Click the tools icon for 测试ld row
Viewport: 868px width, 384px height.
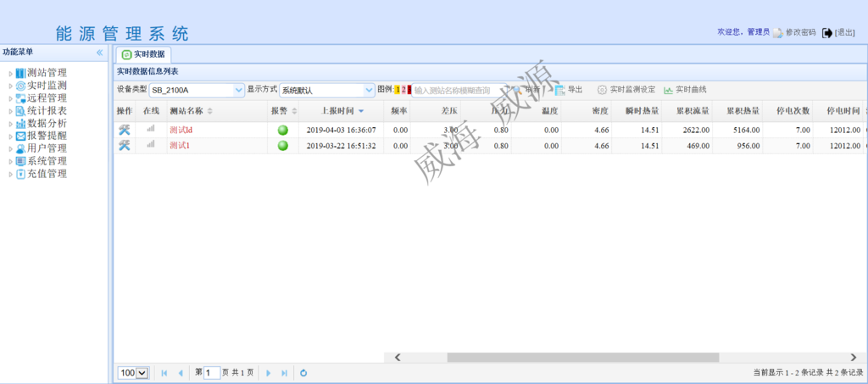click(124, 130)
